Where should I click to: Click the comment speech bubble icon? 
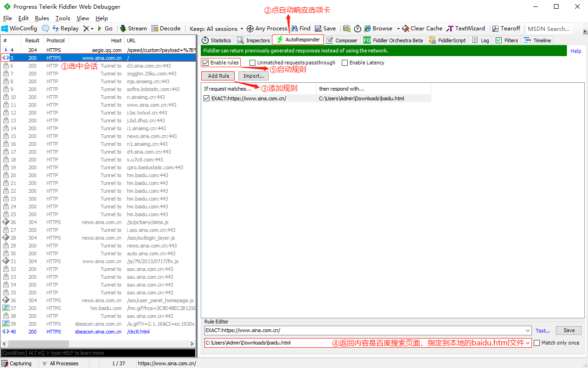point(45,29)
